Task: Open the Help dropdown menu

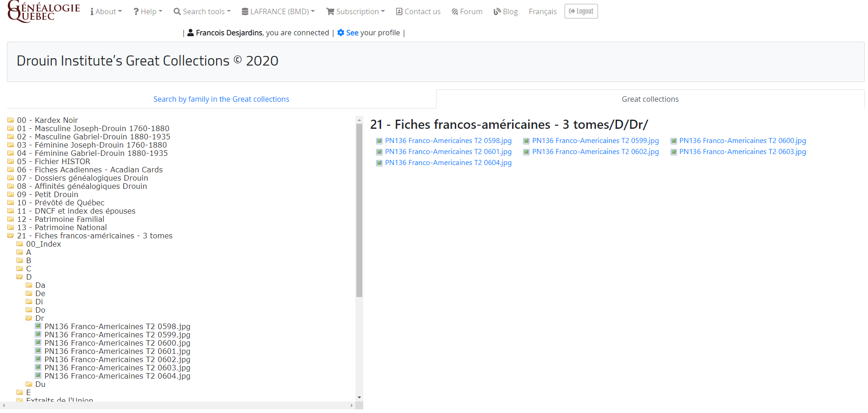Action: [147, 11]
